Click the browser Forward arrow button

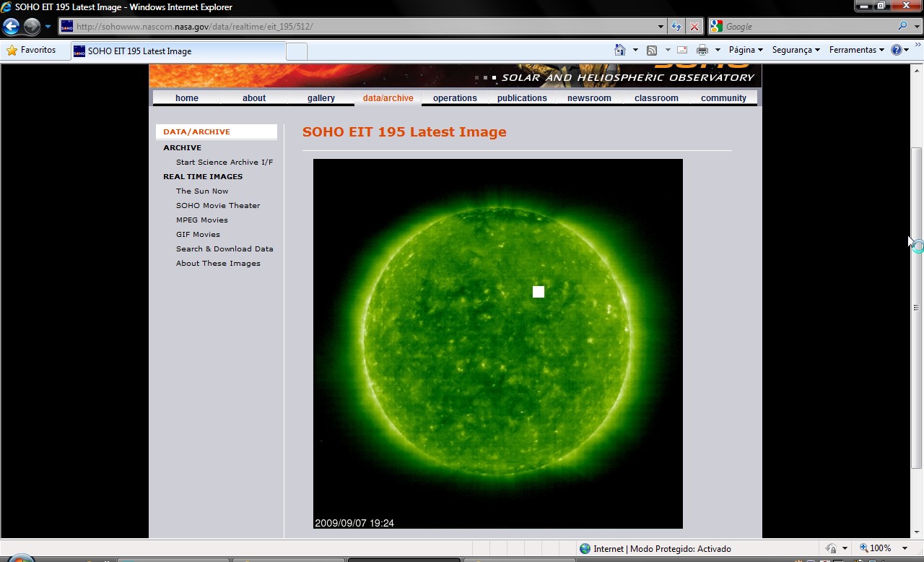[x=32, y=27]
